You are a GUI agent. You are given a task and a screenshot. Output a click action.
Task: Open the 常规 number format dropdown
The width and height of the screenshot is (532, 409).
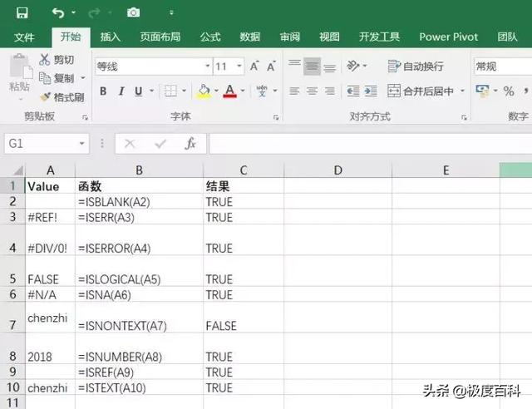click(503, 67)
